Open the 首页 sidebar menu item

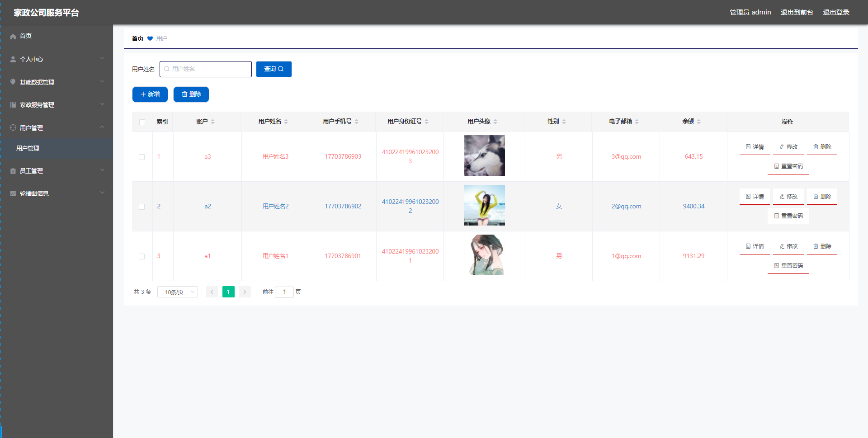(x=57, y=36)
